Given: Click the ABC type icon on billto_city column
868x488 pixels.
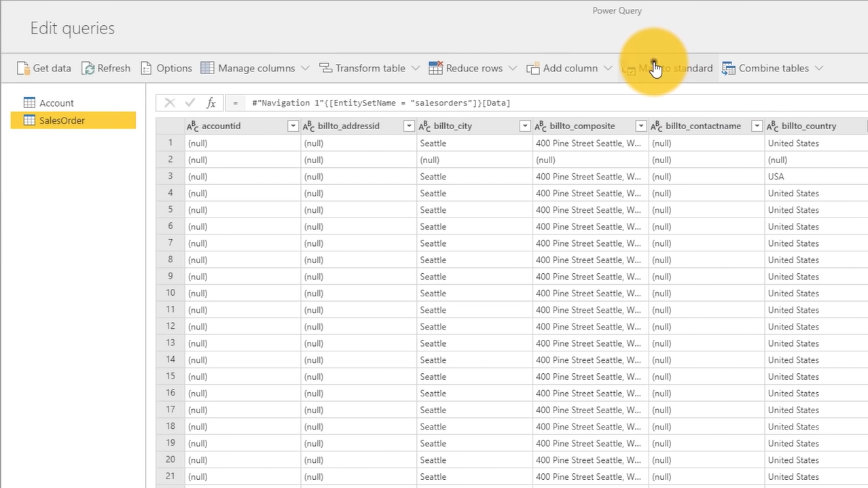Looking at the screenshot, I should 425,126.
